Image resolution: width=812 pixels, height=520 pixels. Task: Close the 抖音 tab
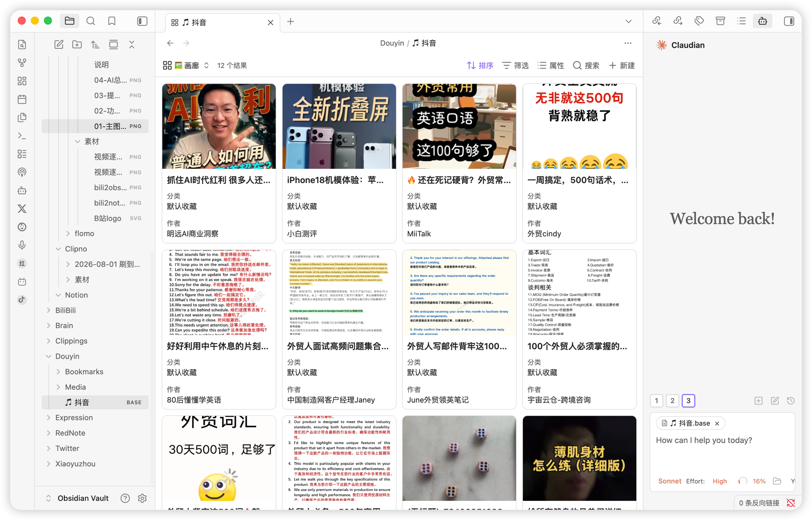[x=270, y=23]
